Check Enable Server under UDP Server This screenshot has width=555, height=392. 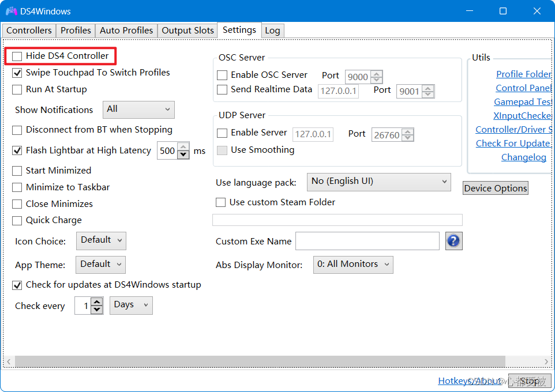222,133
